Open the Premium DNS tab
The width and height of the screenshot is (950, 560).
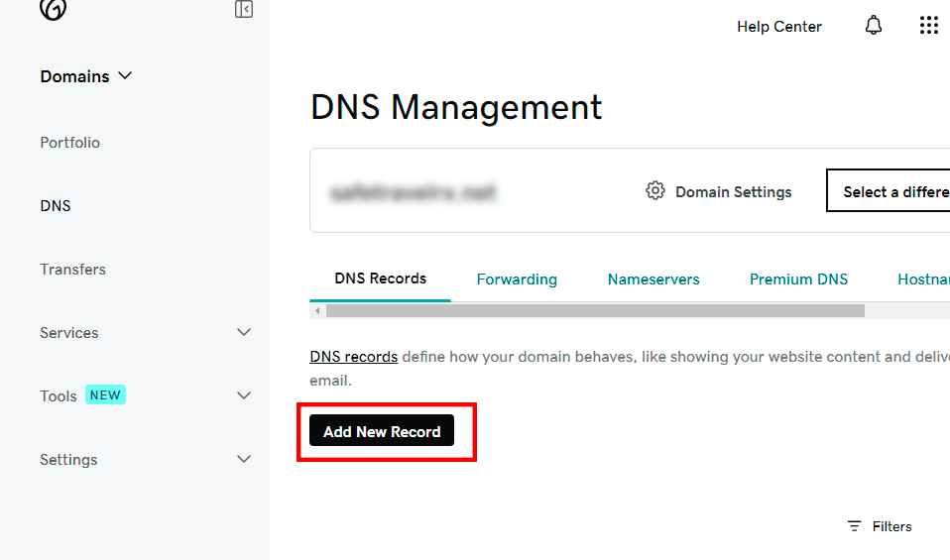pyautogui.click(x=798, y=280)
